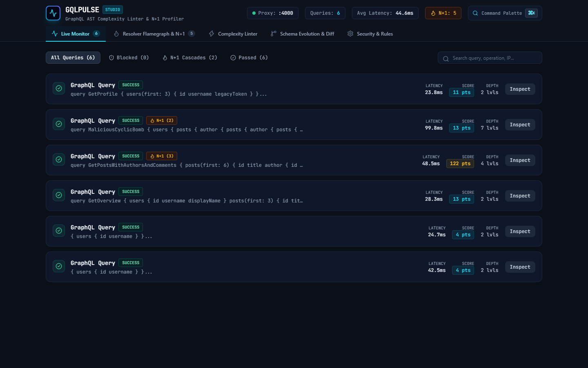Click the GQLPulse pulse logo icon
This screenshot has width=588, height=368.
(x=53, y=13)
